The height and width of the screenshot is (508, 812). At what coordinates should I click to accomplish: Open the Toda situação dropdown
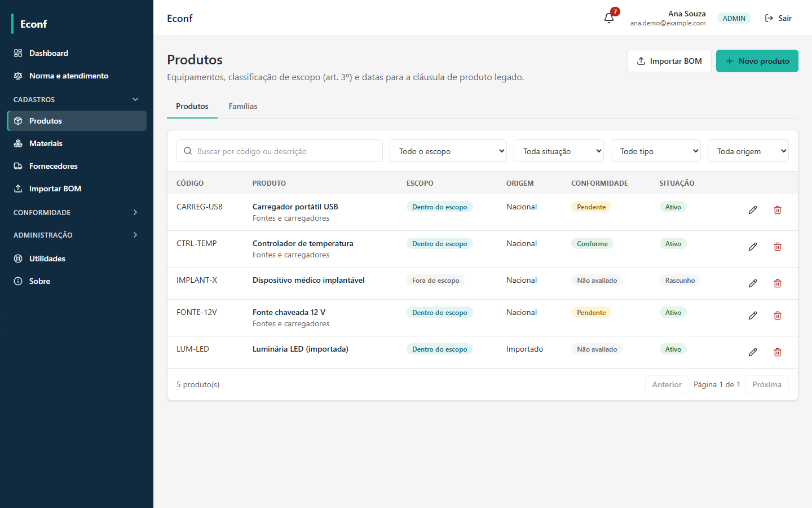tap(559, 151)
